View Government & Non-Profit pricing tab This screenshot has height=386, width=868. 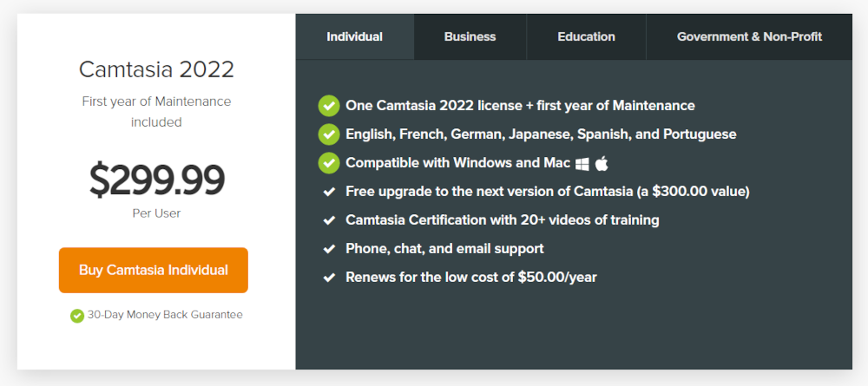(749, 37)
